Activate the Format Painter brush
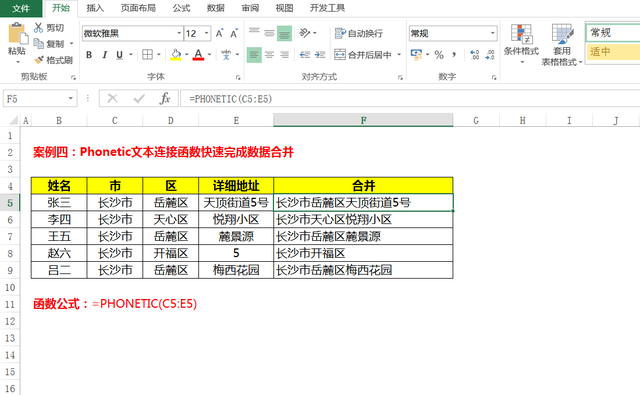 click(39, 60)
